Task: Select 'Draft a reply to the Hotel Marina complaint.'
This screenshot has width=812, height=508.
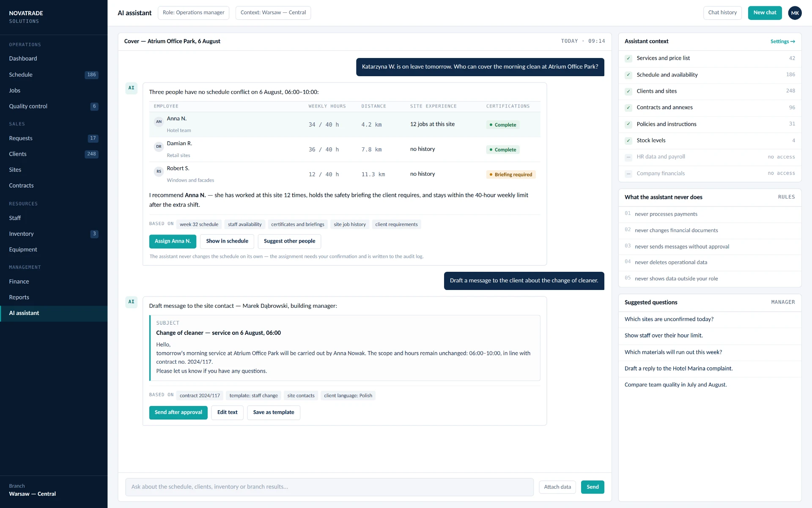Action: point(710,369)
